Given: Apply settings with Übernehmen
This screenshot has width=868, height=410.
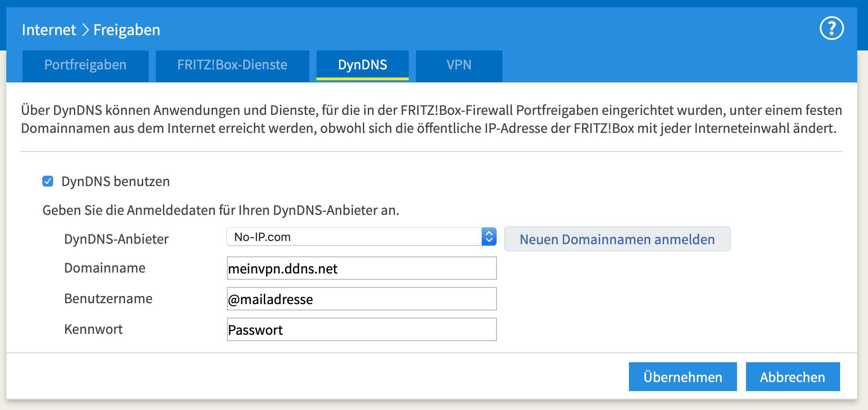Looking at the screenshot, I should click(682, 377).
